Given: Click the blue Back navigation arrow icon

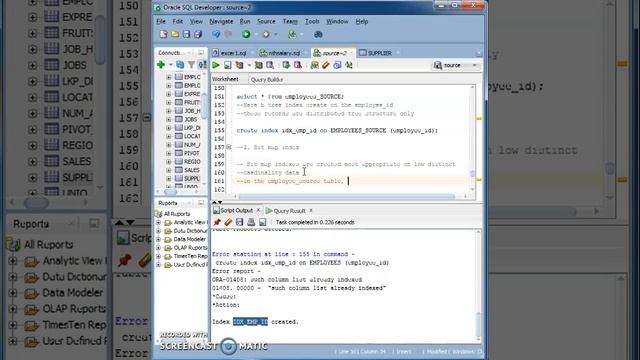Looking at the screenshot, I should (x=216, y=35).
